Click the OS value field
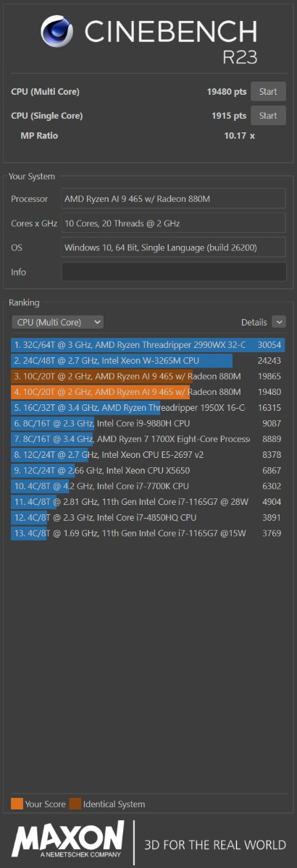The height and width of the screenshot is (868, 297). click(x=174, y=248)
